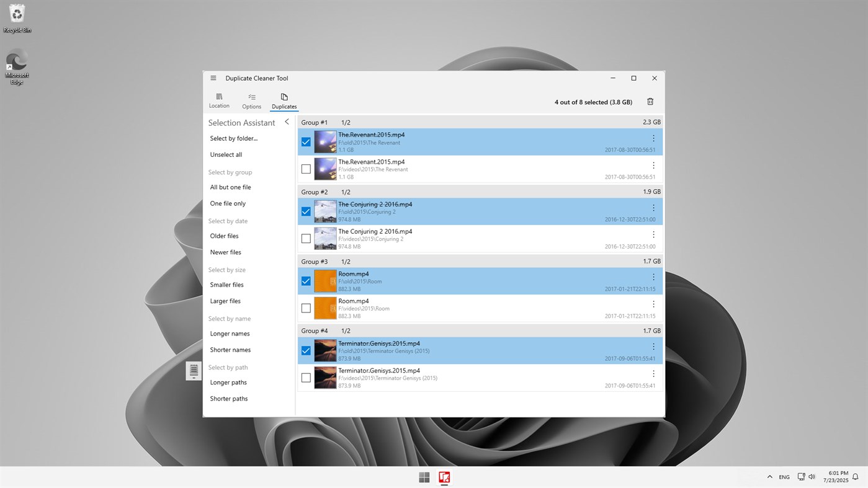Open options menu for The Conjuring 2 in videos
Screen dimensions: 868x488
(x=653, y=234)
